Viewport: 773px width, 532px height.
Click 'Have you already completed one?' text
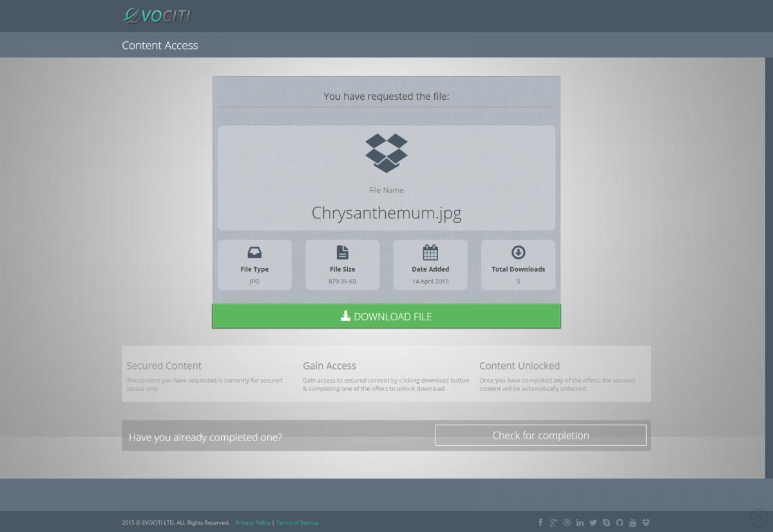tap(205, 437)
